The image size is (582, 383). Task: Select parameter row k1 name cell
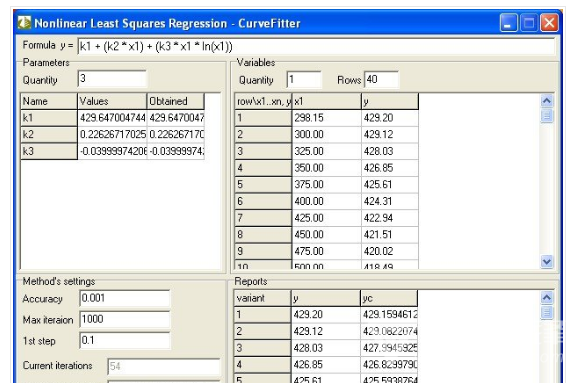point(49,118)
